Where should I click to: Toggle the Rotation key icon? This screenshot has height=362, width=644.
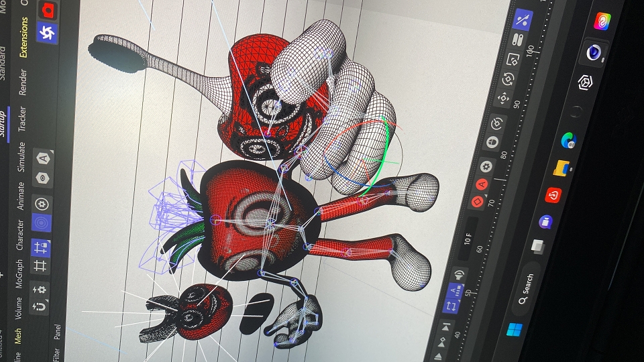pos(508,79)
